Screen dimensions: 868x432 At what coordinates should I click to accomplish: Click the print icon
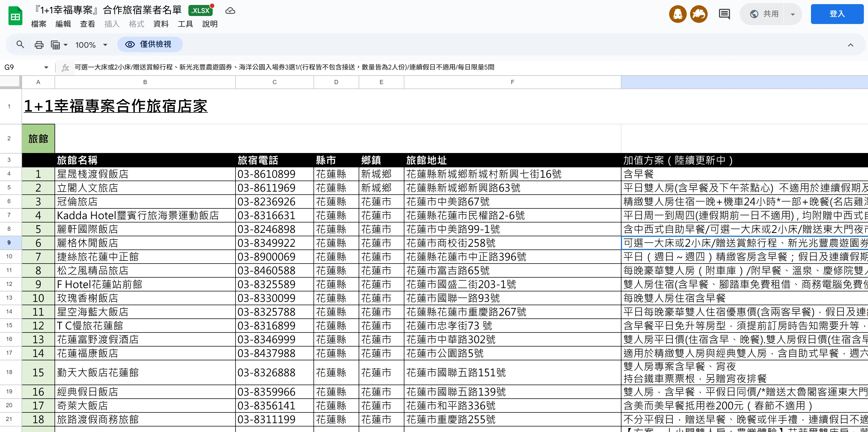click(x=39, y=44)
